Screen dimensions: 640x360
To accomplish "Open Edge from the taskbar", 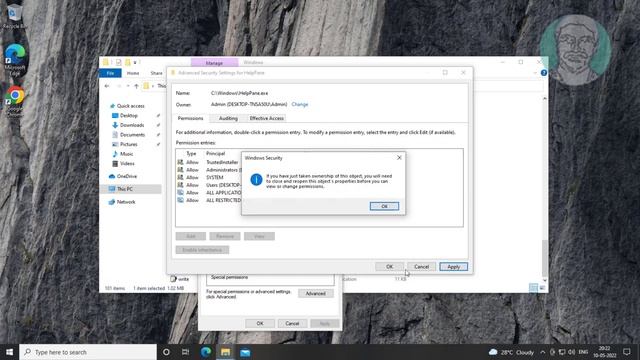I will coord(206,352).
